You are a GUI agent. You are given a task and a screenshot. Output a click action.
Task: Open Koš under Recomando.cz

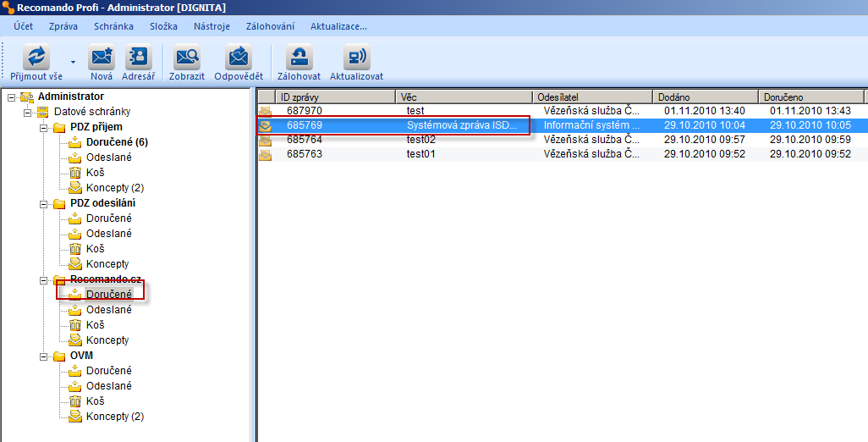(x=96, y=324)
